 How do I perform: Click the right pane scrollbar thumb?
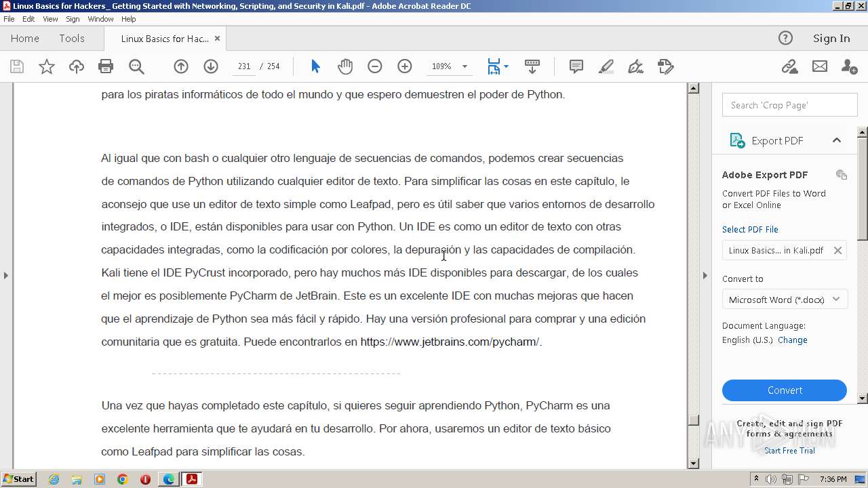863,188
